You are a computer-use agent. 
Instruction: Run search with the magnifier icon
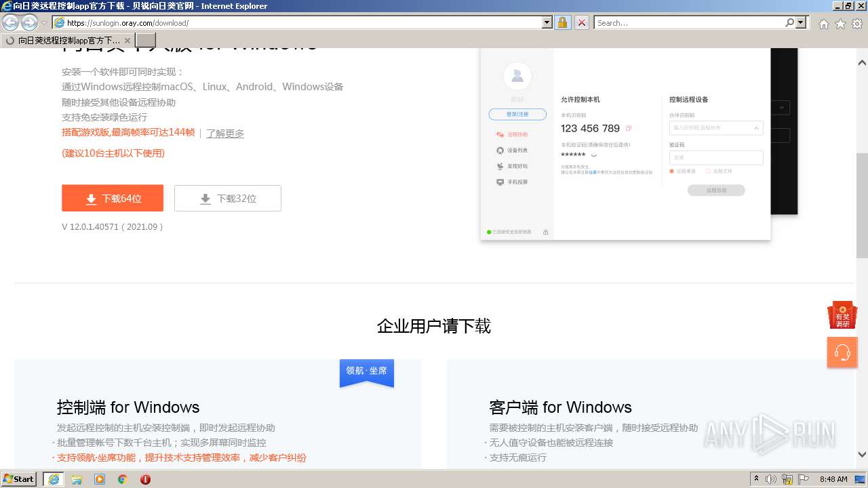click(789, 22)
